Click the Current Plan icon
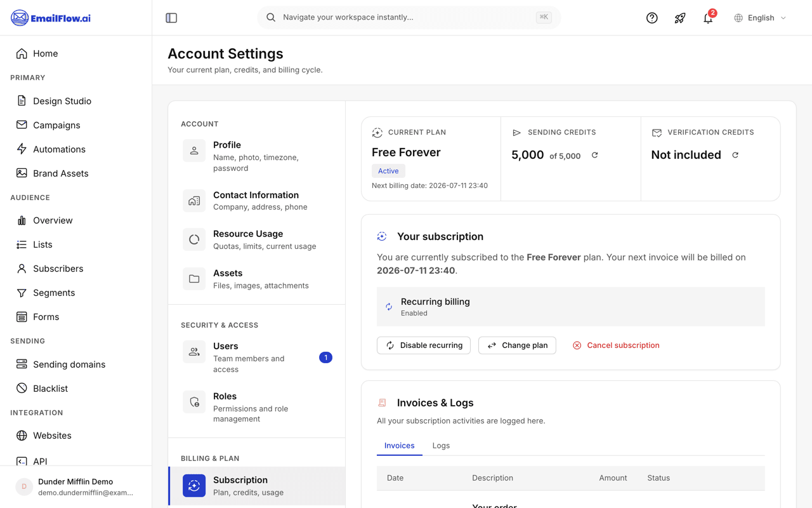812x508 pixels. click(377, 133)
